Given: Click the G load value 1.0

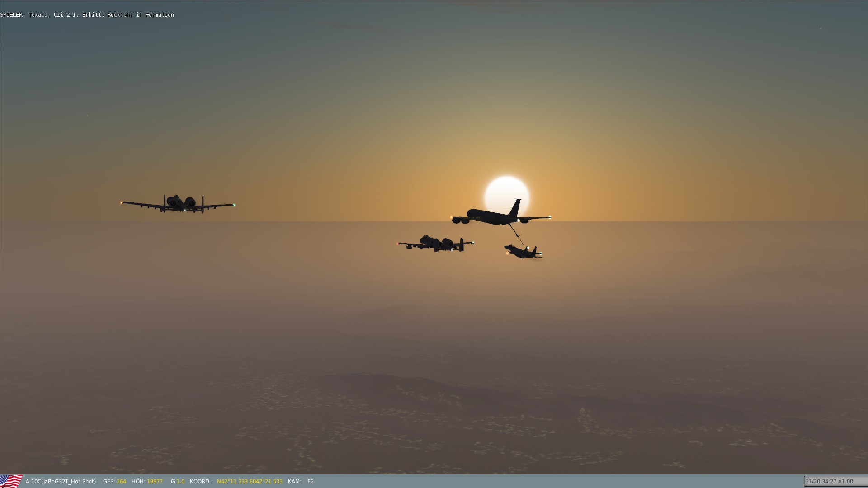Looking at the screenshot, I should click(180, 482).
